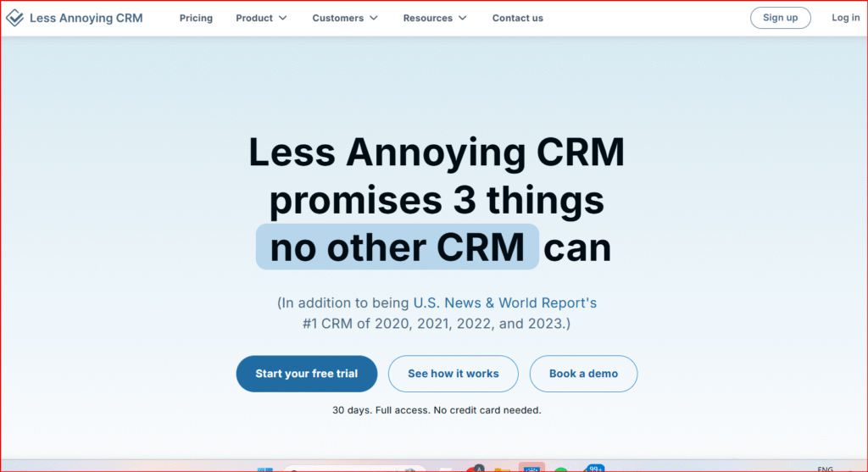Expand the Resources dropdown menu
868x472 pixels.
(x=435, y=18)
